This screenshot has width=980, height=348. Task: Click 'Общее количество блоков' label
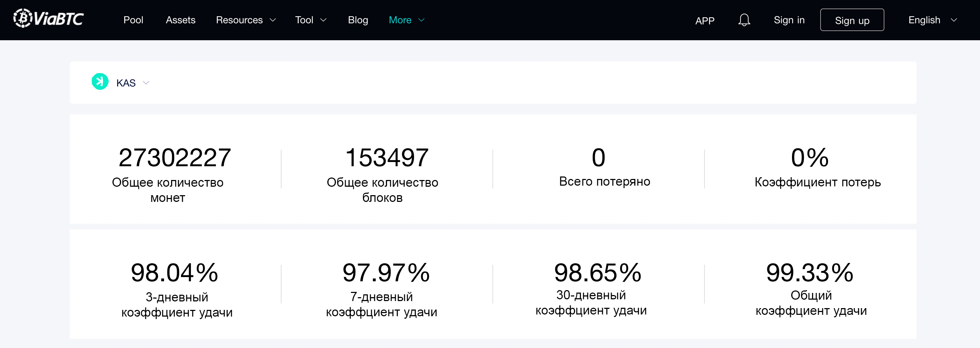pos(382,190)
